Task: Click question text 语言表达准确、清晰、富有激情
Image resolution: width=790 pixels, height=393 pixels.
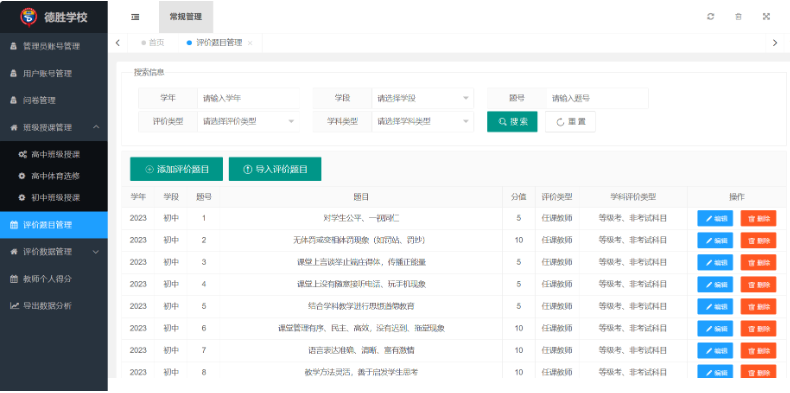Action: coord(361,350)
